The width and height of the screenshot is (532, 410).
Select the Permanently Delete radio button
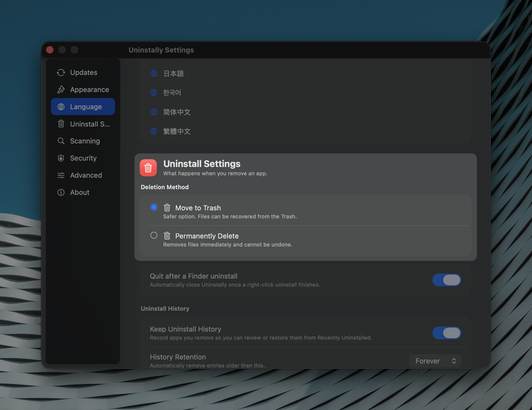154,235
